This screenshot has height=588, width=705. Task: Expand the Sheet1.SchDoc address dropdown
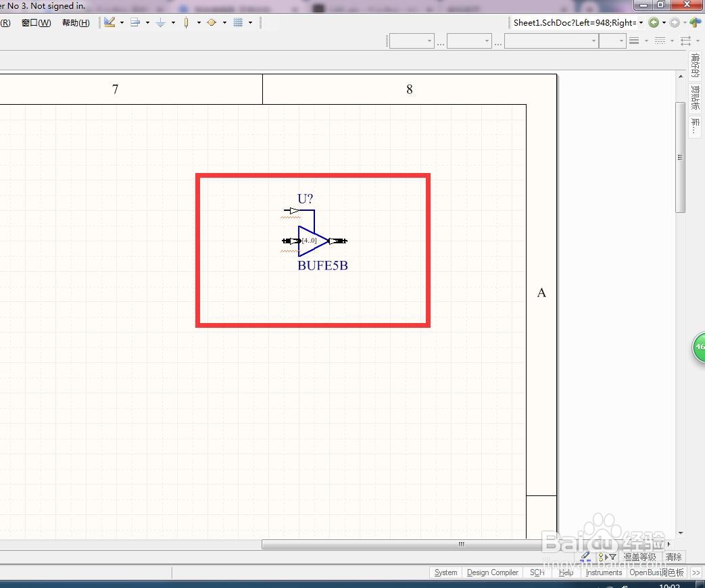click(641, 22)
